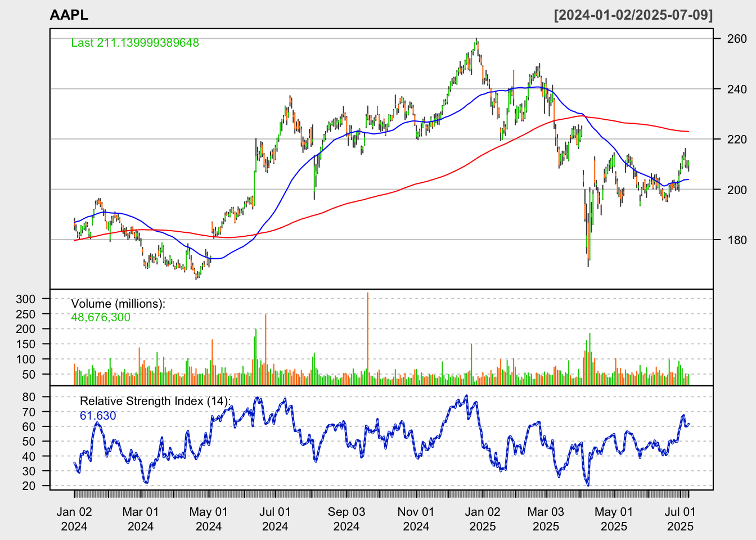Click the May 01 2024 date label
Viewport: 756px width, 540px height.
209,519
